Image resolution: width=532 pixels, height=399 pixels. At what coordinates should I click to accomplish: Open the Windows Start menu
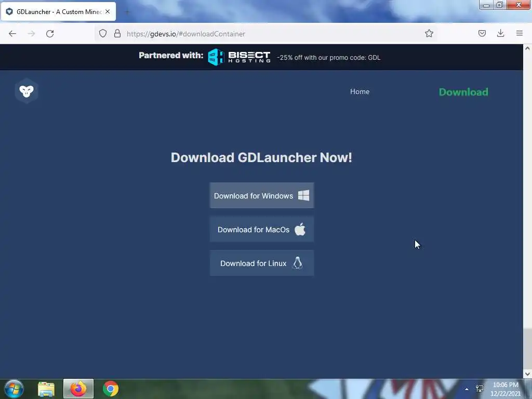(14, 389)
